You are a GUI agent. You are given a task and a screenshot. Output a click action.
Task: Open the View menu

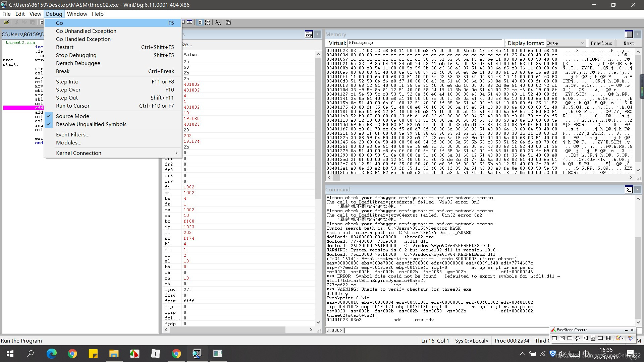click(35, 14)
